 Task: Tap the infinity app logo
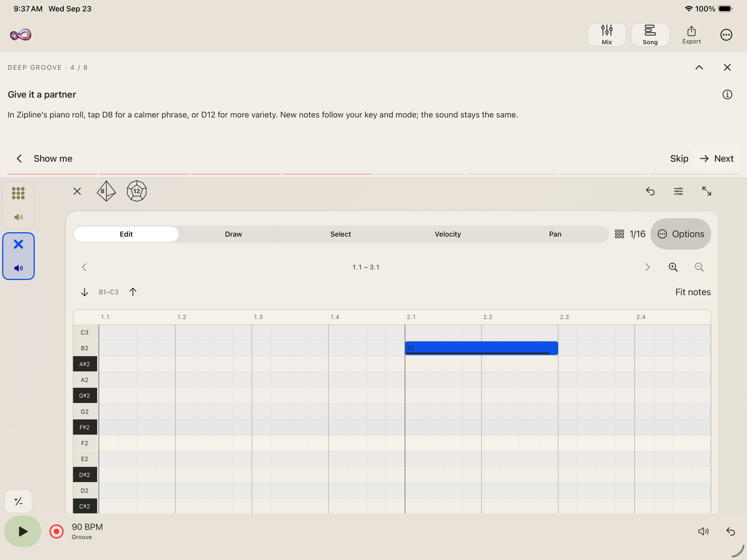coord(21,34)
